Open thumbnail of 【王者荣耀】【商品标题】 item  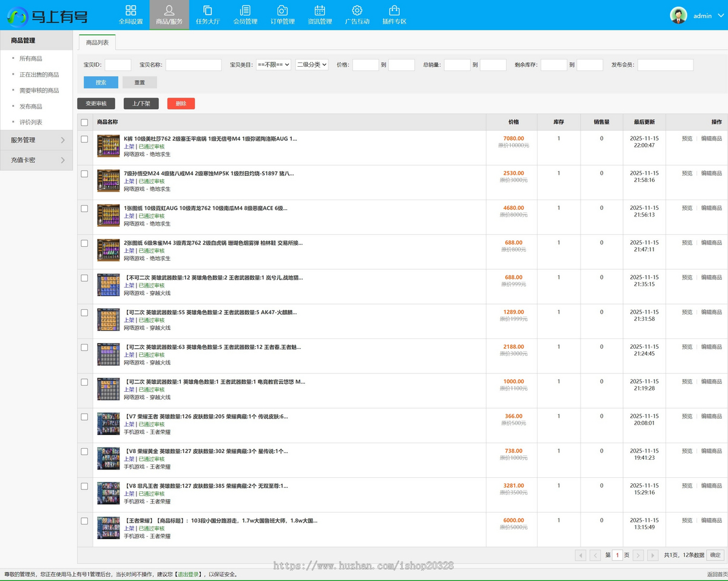click(x=109, y=528)
